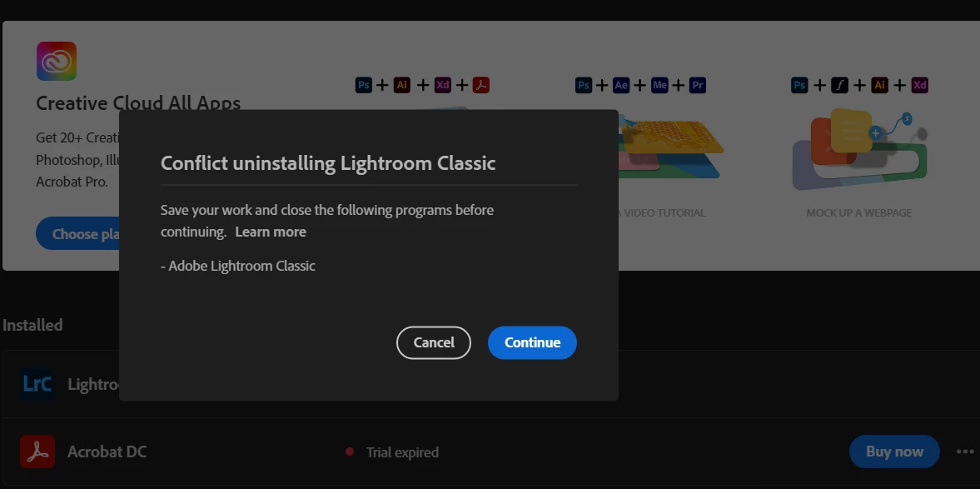Open the Learn more link
980x489 pixels.
pos(271,232)
